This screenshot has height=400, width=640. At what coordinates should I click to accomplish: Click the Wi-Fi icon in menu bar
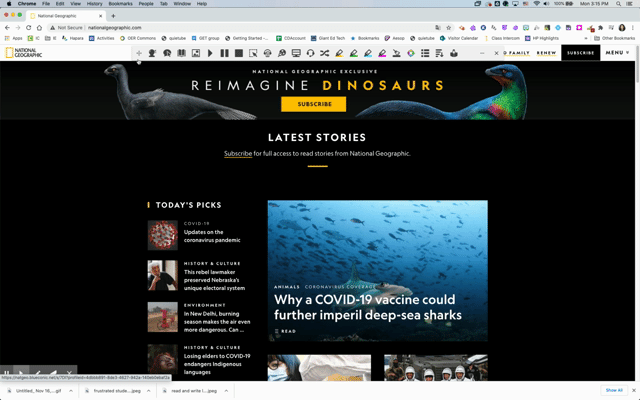point(537,4)
